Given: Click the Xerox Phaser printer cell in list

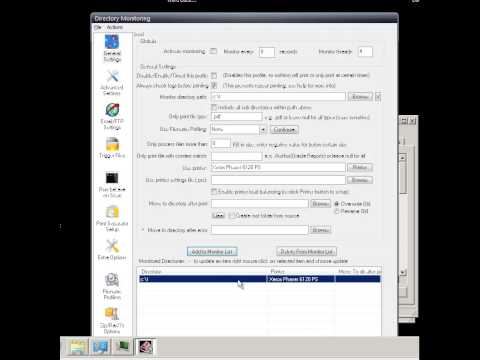Looking at the screenshot, I should pyautogui.click(x=301, y=279).
